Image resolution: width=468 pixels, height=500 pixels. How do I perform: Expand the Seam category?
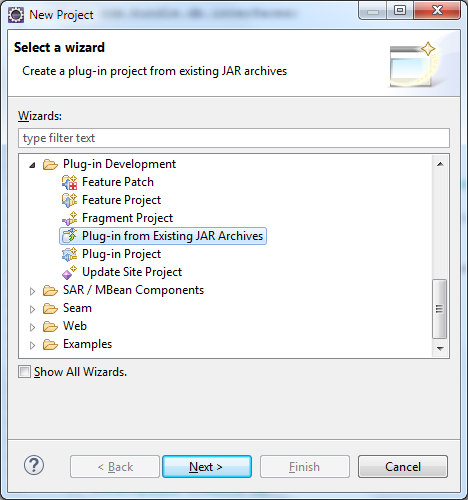point(32,309)
